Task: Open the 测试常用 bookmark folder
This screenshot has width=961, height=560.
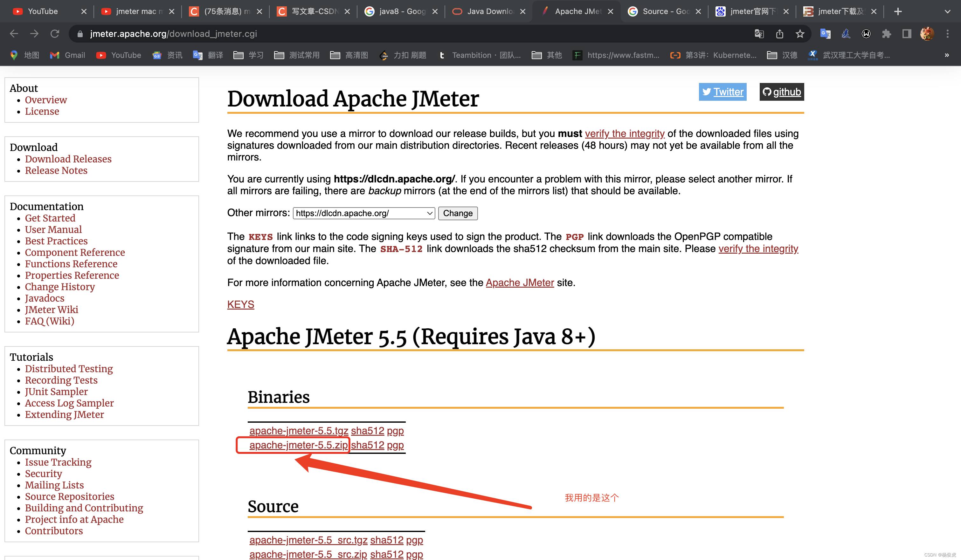Action: pyautogui.click(x=297, y=55)
